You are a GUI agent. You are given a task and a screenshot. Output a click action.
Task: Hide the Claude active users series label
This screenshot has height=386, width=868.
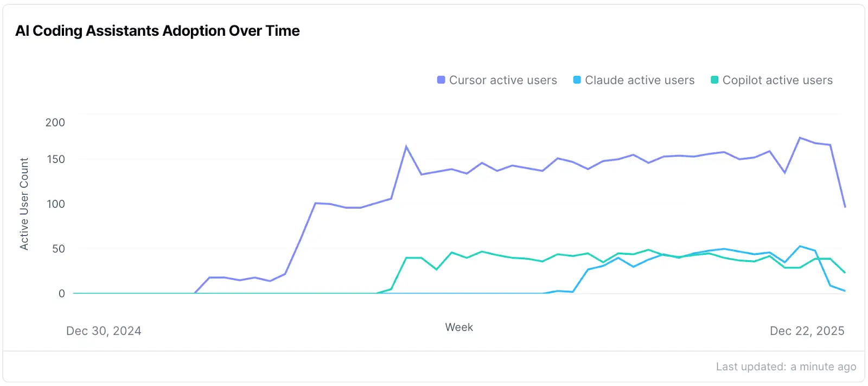640,80
